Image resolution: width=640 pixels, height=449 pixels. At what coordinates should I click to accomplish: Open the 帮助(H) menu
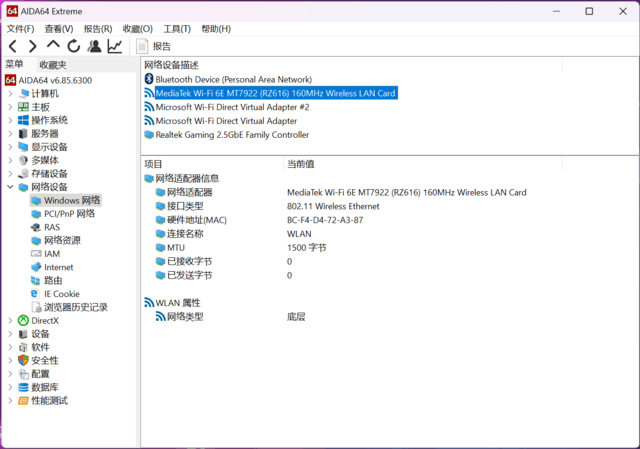point(216,29)
